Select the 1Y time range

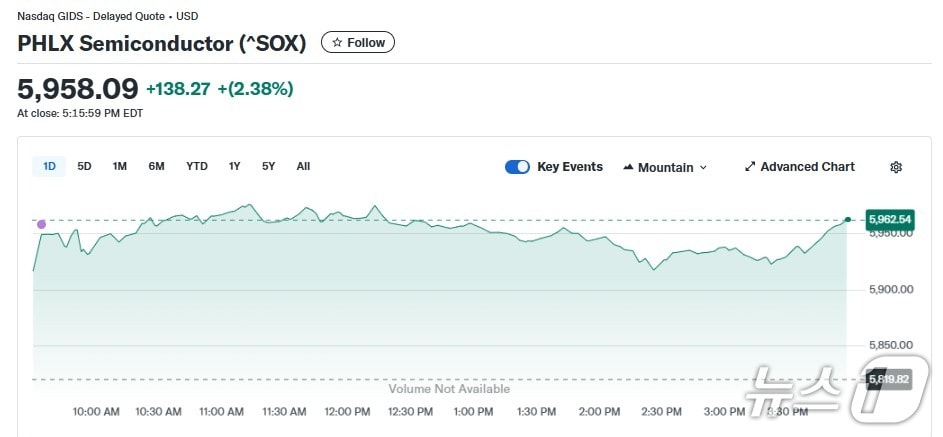(x=234, y=166)
